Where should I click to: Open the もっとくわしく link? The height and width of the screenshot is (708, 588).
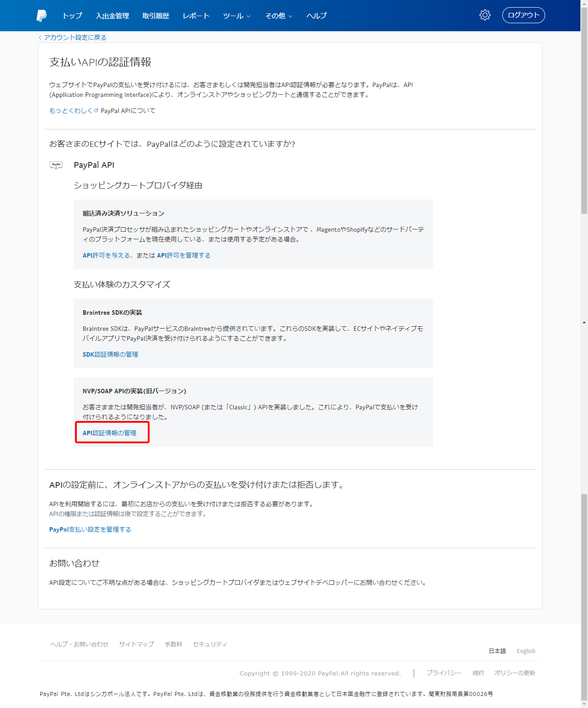71,111
